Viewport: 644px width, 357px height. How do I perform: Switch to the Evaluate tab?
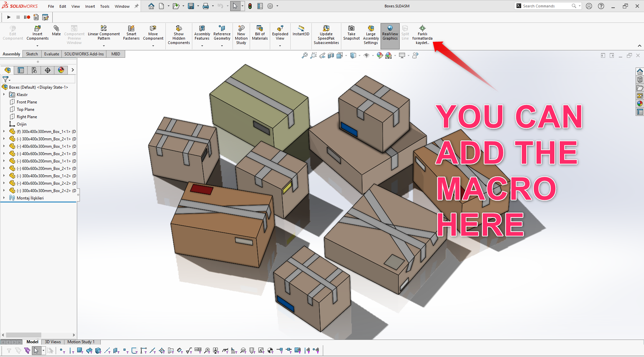coord(52,54)
